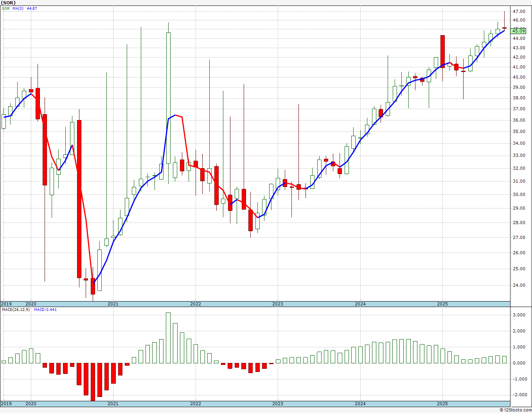Image resolution: width=532 pixels, height=413 pixels.
Task: Click the 35.00 price axis label
Action: [519, 132]
